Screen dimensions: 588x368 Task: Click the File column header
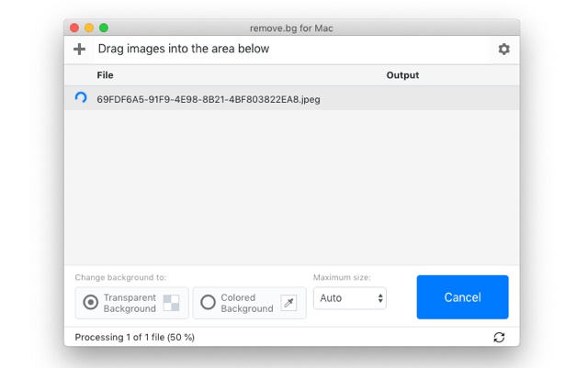[x=105, y=75]
